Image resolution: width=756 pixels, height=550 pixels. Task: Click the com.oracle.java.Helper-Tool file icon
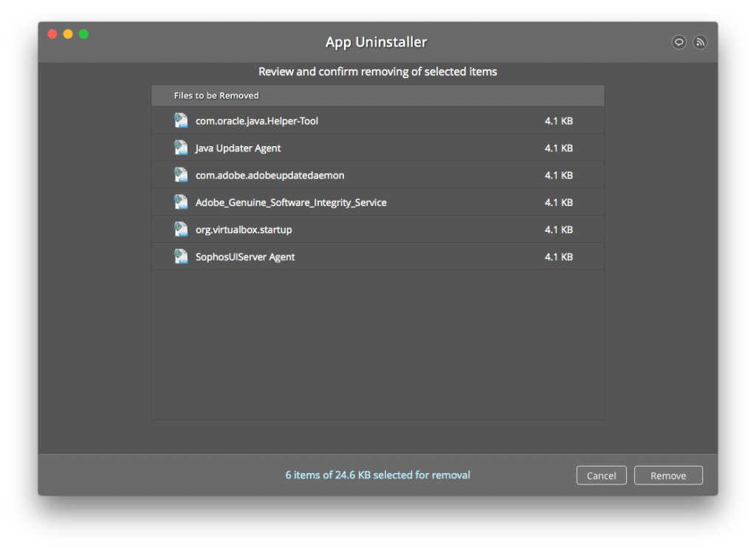click(x=181, y=120)
